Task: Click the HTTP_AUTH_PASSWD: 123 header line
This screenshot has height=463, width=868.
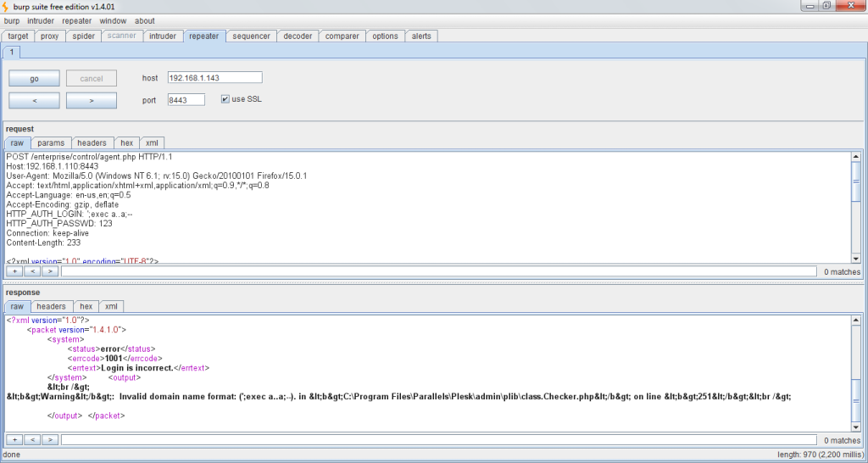Action: 59,224
